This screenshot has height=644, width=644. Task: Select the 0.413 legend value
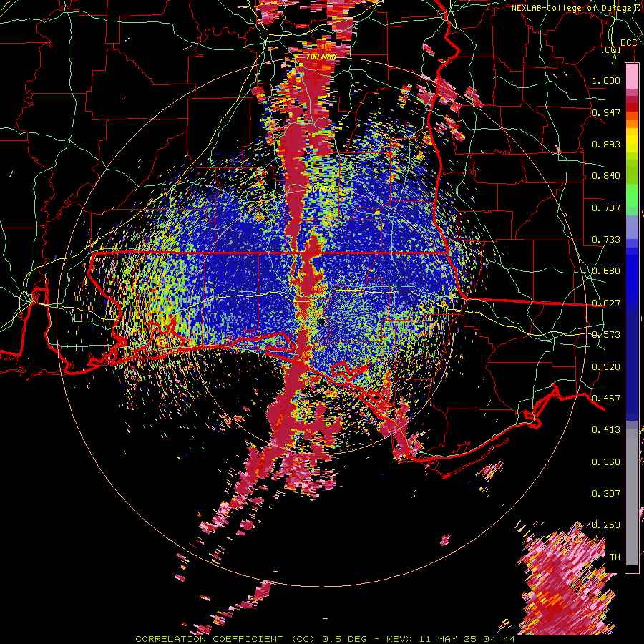[606, 430]
